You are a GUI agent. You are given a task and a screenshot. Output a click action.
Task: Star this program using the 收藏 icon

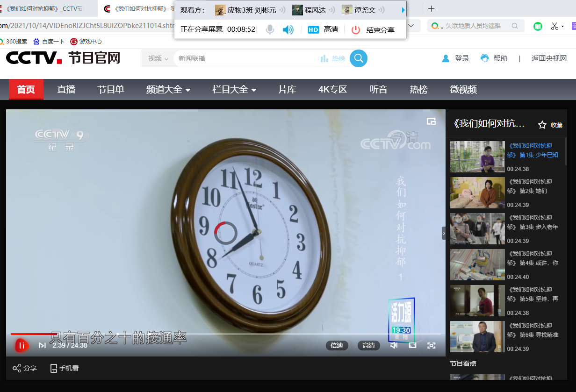(x=542, y=125)
